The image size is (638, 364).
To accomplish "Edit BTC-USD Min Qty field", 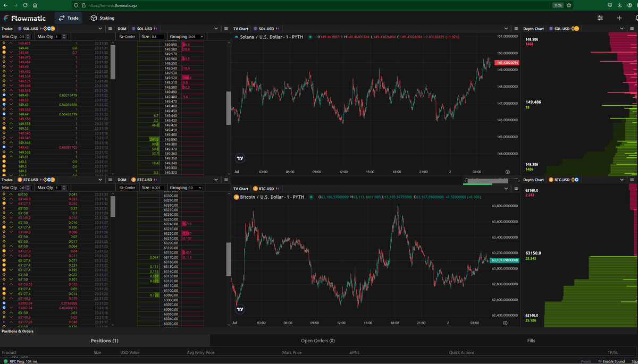I will [25, 188].
